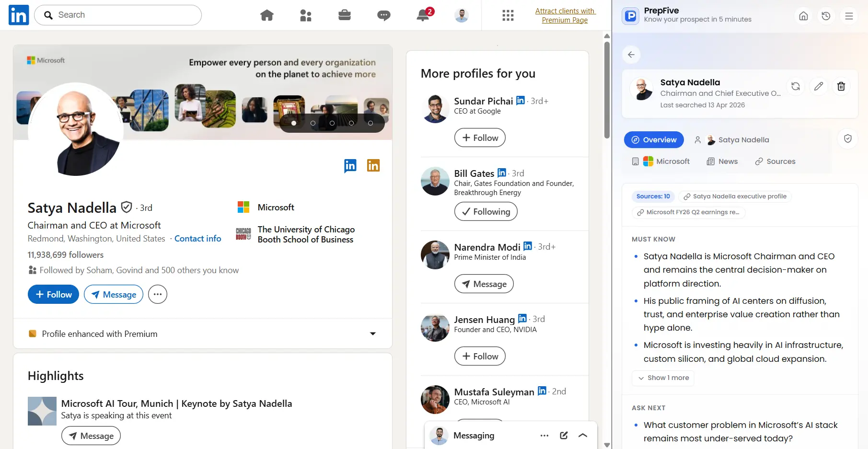
Task: Open LinkedIn Home icon
Action: (x=267, y=15)
